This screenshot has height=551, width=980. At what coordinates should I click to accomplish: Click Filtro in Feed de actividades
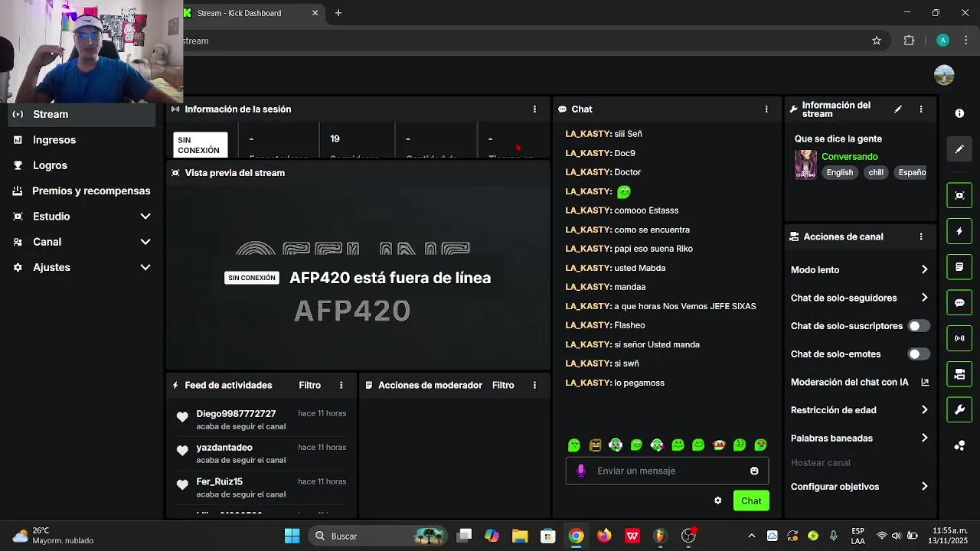tap(310, 386)
